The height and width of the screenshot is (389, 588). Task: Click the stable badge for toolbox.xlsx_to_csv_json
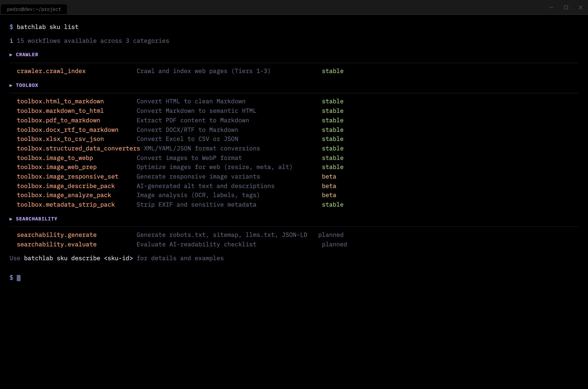(x=333, y=139)
